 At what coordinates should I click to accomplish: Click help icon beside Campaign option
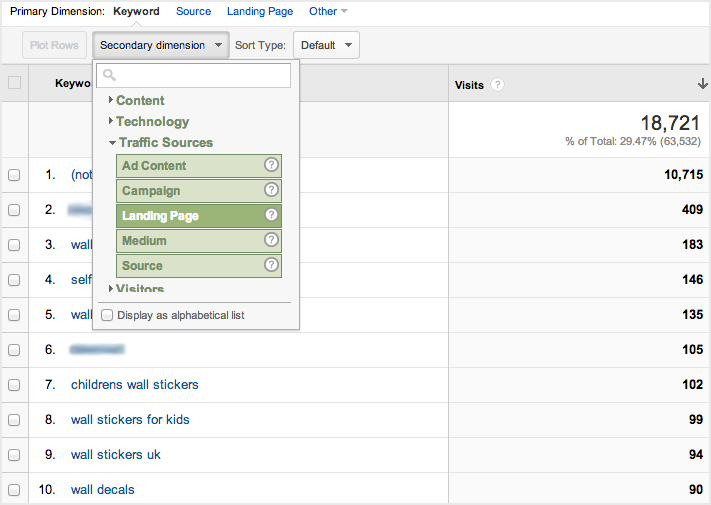point(270,191)
